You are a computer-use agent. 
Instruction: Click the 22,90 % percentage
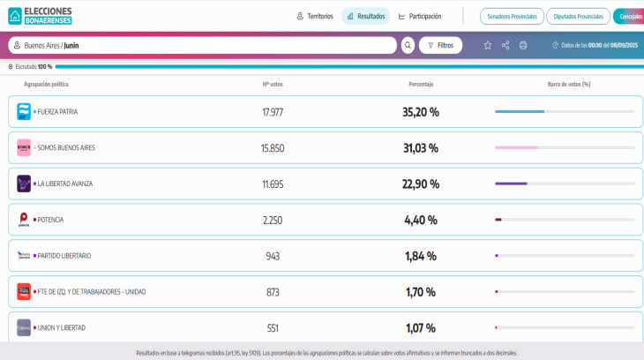click(421, 184)
